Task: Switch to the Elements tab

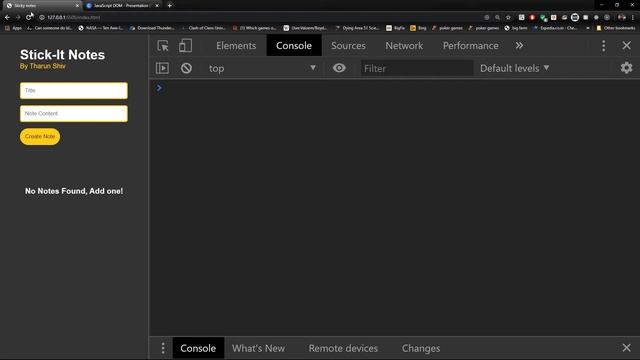Action: (236, 46)
